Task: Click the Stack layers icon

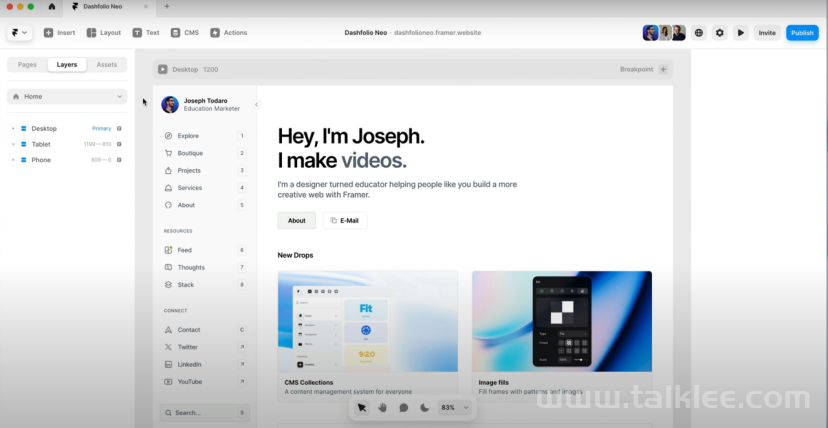Action: pyautogui.click(x=168, y=284)
